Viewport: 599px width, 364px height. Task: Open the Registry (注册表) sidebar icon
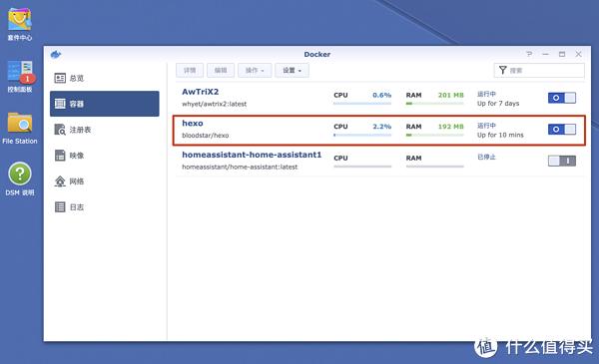coord(60,130)
